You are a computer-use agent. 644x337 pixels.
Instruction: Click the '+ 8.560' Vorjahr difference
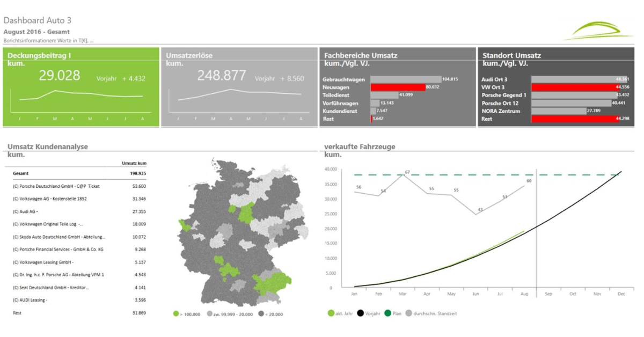292,78
